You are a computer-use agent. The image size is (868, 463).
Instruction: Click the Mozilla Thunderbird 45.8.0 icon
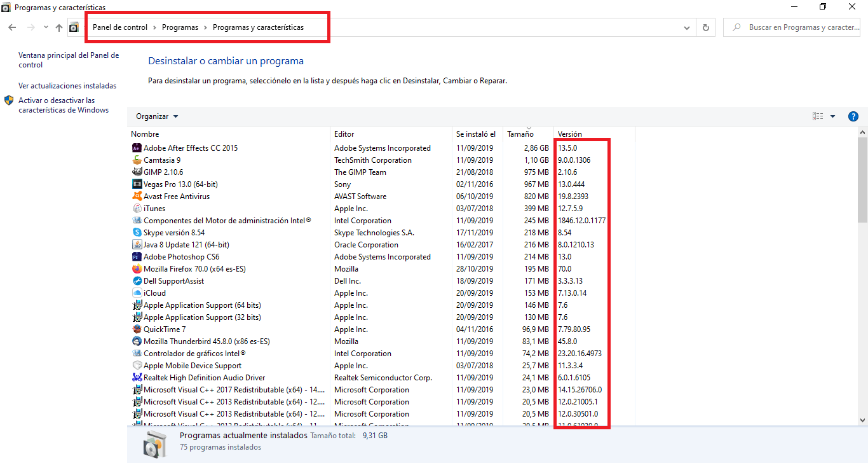coord(137,342)
